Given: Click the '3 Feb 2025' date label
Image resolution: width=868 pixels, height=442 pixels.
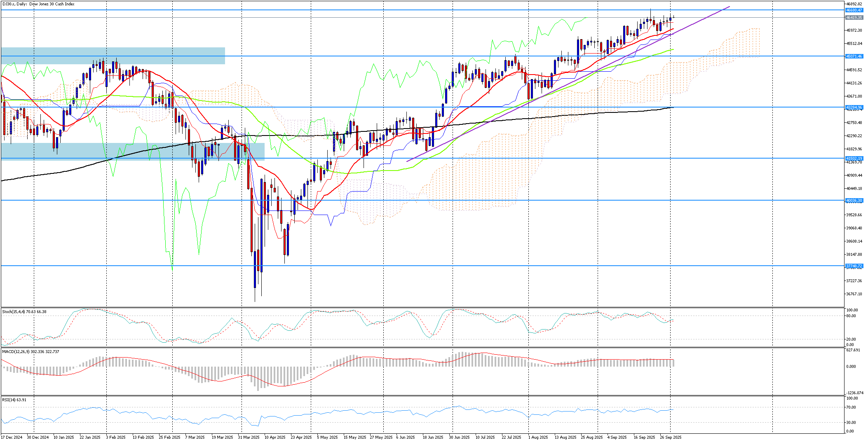Looking at the screenshot, I should tap(116, 437).
